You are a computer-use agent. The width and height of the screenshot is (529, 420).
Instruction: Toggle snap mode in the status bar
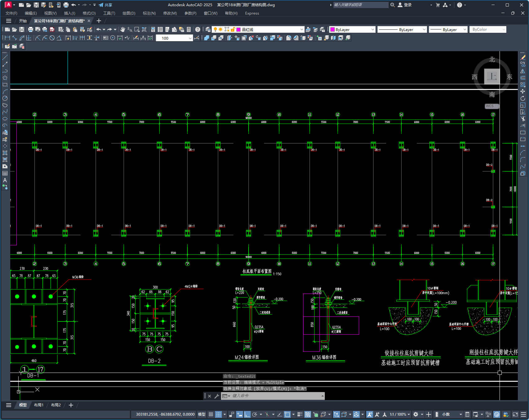tap(218, 414)
